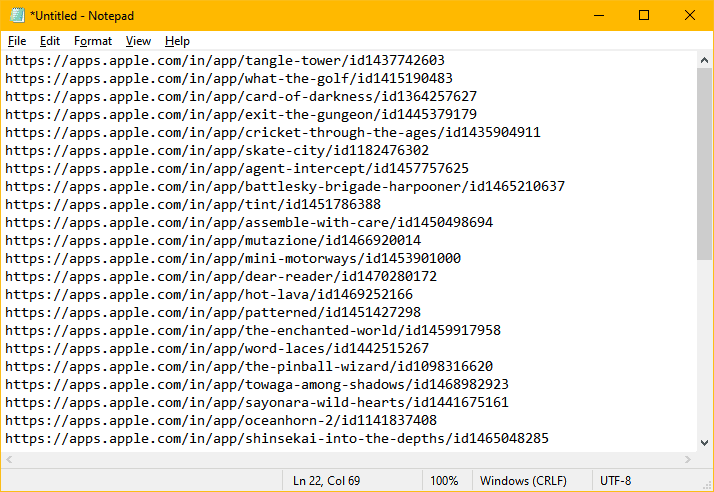Screen dimensions: 714x492
Task: Maximize the Notepad window
Action: (x=644, y=15)
